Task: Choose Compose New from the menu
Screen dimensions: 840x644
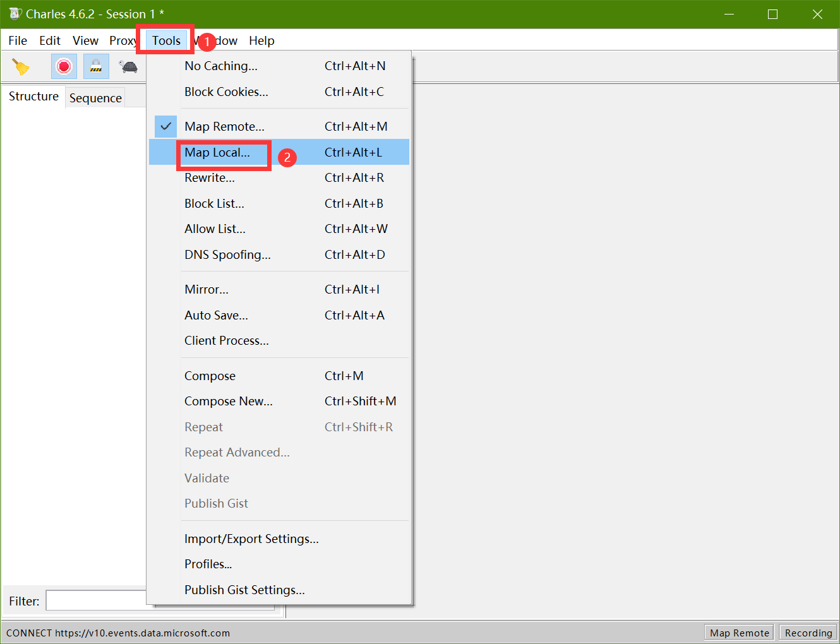Action: pyautogui.click(x=228, y=401)
